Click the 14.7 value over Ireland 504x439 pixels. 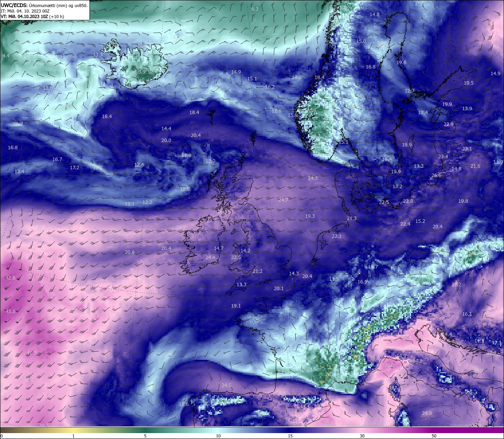[x=219, y=248]
